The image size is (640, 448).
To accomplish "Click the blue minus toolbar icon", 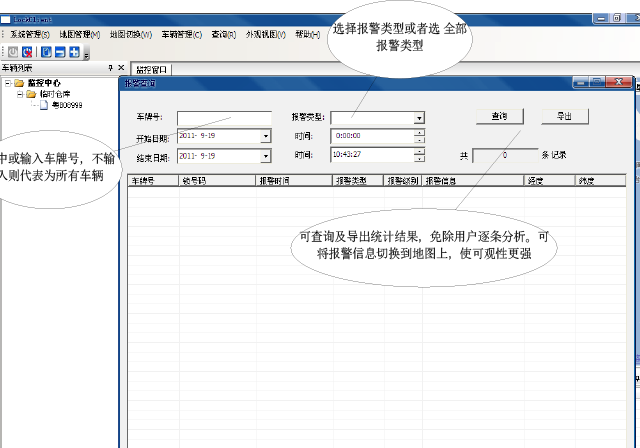I will tap(60, 52).
